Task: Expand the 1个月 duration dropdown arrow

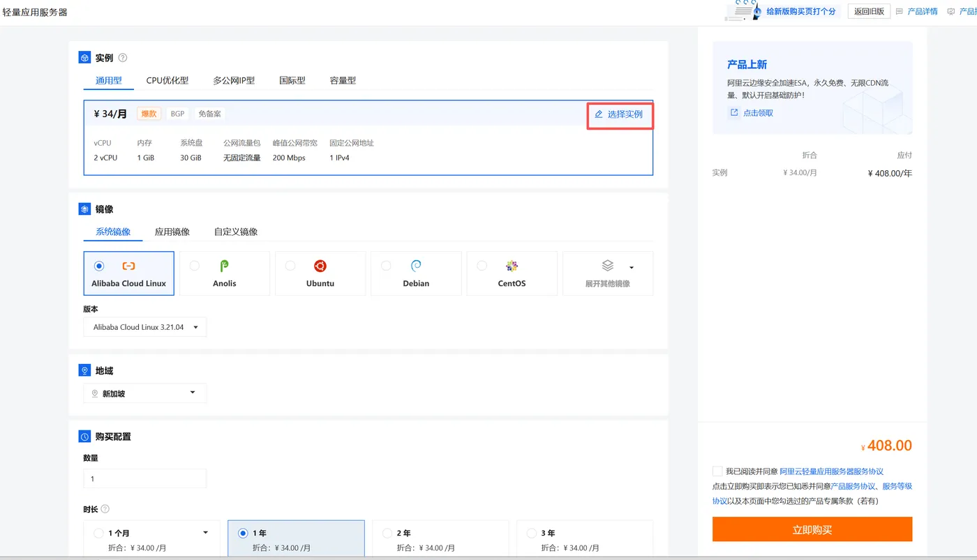Action: pyautogui.click(x=206, y=533)
